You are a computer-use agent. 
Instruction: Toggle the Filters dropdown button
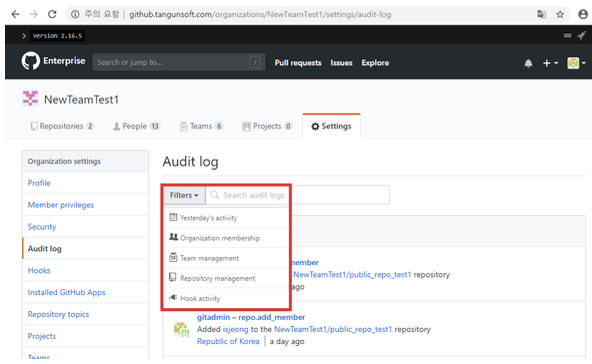pos(184,195)
